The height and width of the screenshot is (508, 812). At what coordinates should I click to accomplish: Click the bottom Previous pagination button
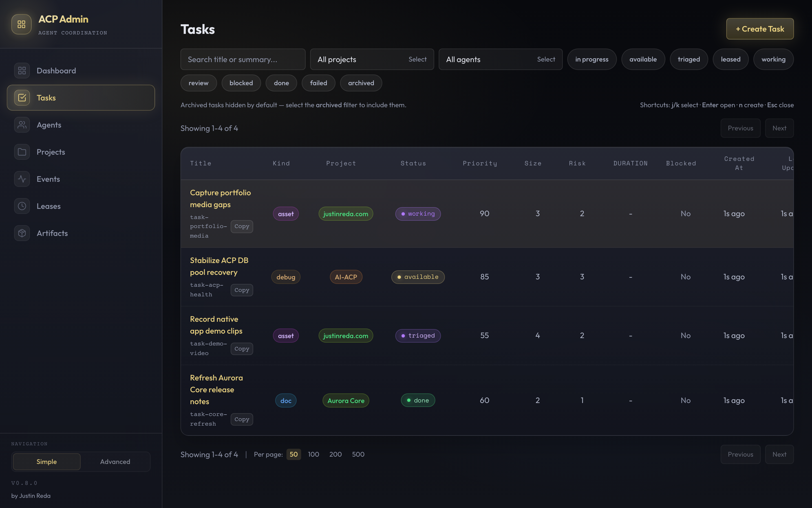[x=740, y=454]
